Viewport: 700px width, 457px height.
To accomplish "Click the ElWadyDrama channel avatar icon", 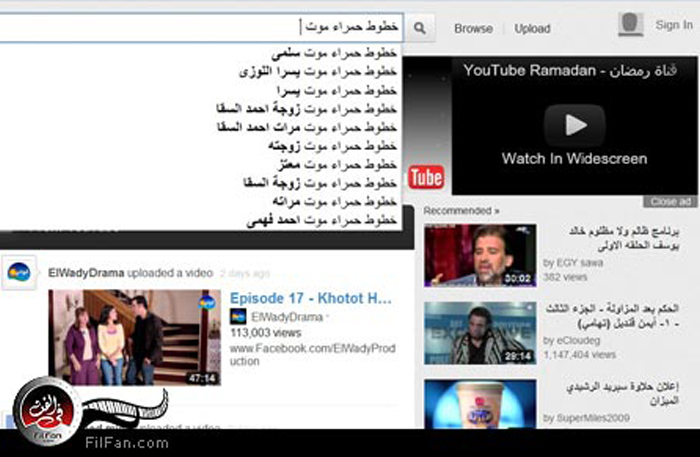I will coord(19,272).
